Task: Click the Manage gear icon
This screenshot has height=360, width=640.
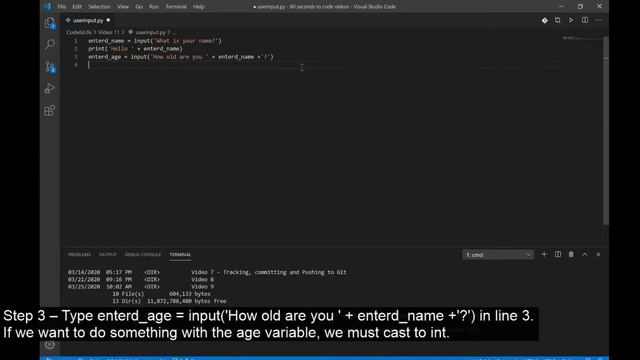Action: (x=50, y=345)
